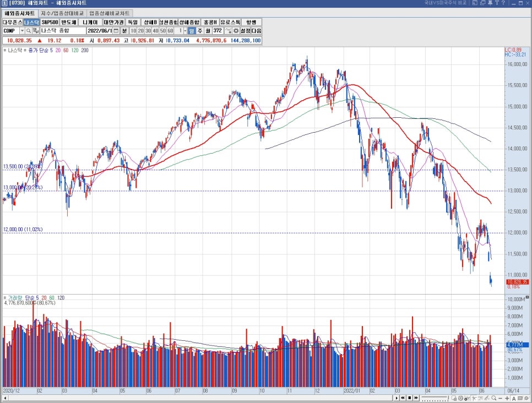Select the 10-minute interval

pos(133,31)
